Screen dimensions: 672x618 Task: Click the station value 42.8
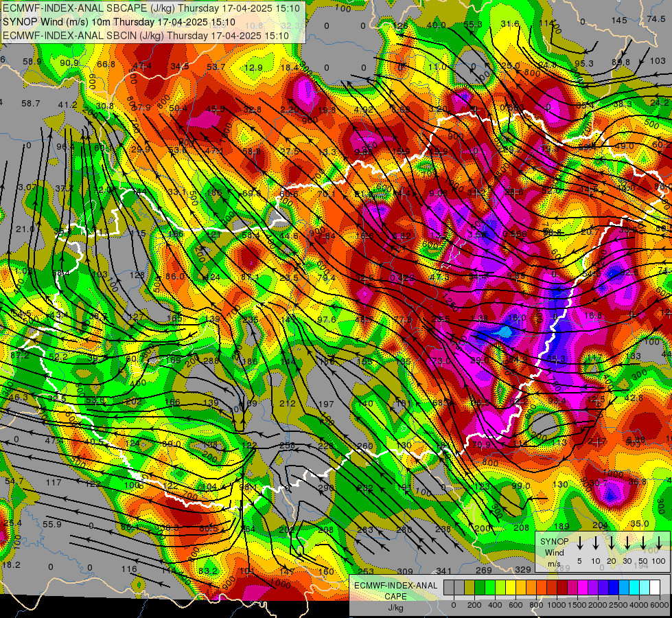click(x=634, y=398)
